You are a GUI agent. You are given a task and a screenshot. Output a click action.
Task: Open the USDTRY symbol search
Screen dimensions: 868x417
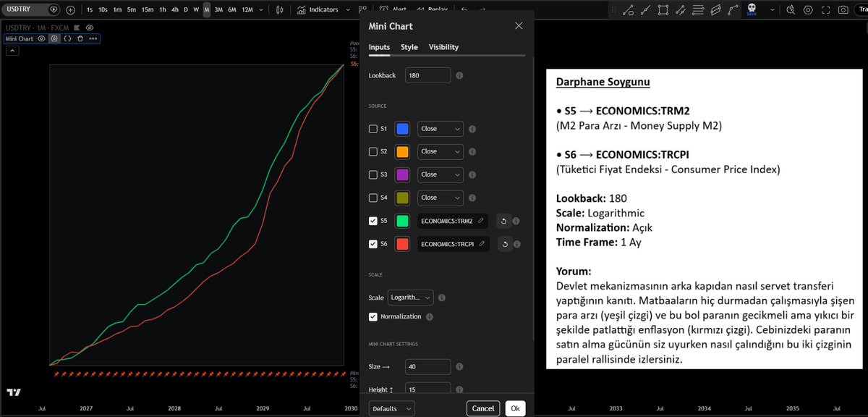(32, 9)
